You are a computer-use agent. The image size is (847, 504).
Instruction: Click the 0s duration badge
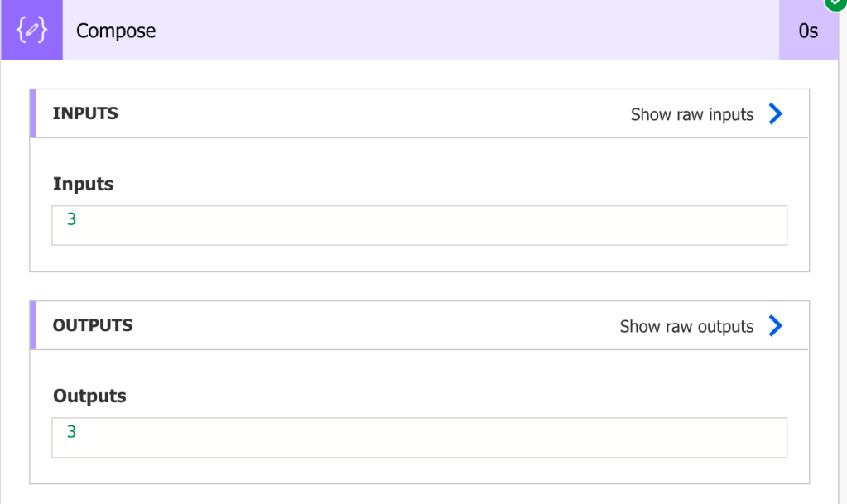[808, 31]
